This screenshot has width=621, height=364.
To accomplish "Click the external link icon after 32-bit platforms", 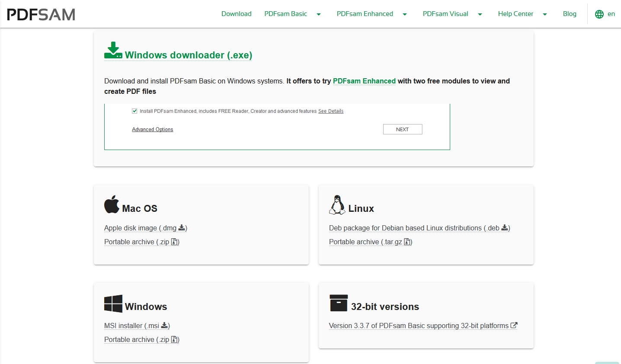I will (514, 326).
